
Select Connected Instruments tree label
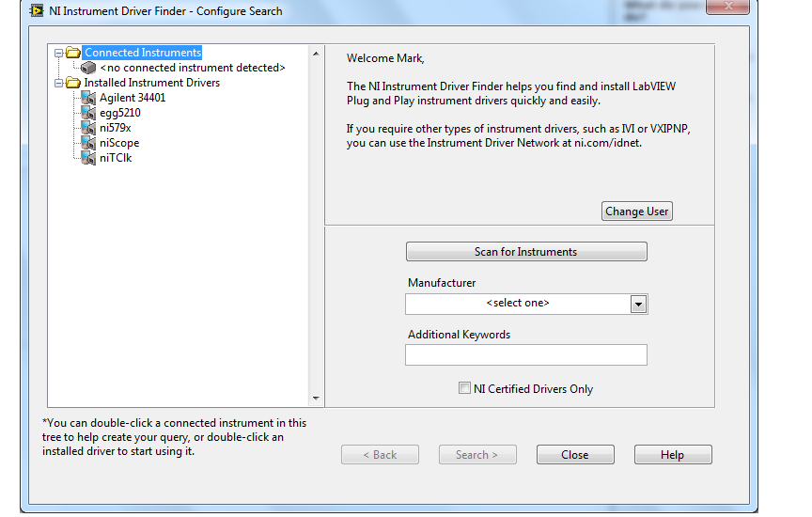[143, 53]
